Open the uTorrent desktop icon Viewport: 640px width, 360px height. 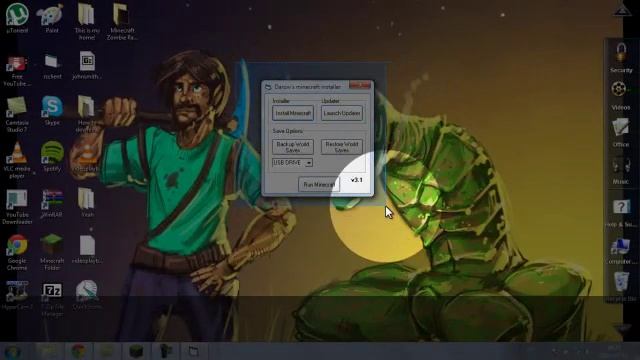pyautogui.click(x=17, y=18)
